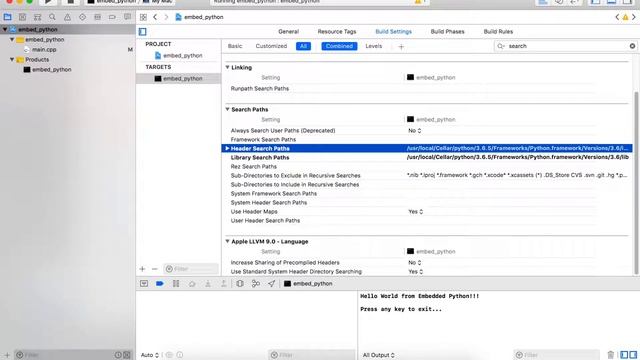Select the Library Search Paths row
The image size is (640, 360).
(x=427, y=157)
